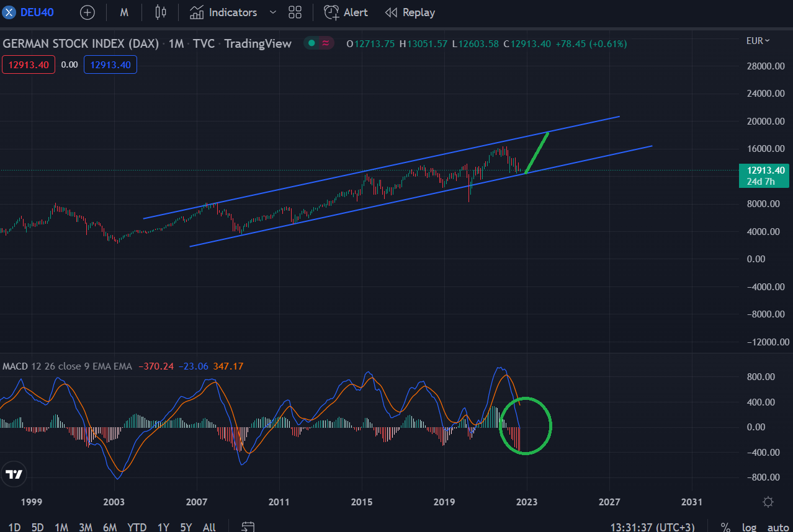Change chart type via the candles icon

[161, 12]
